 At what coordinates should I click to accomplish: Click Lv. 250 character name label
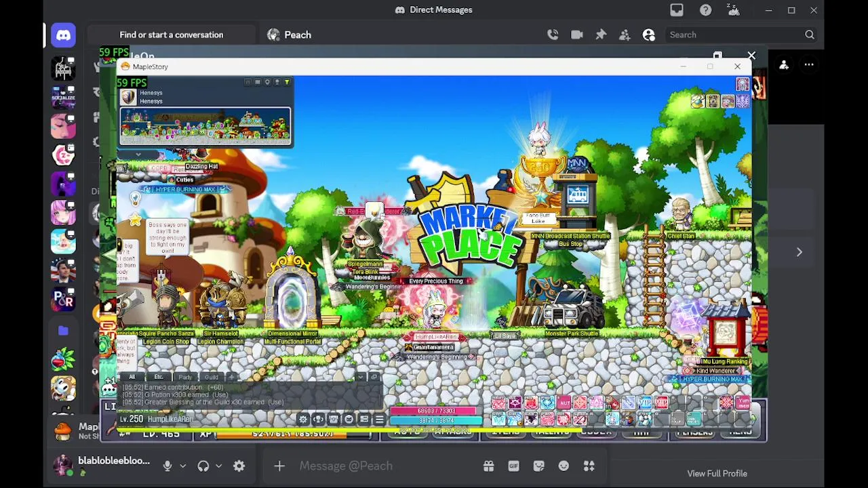click(157, 419)
